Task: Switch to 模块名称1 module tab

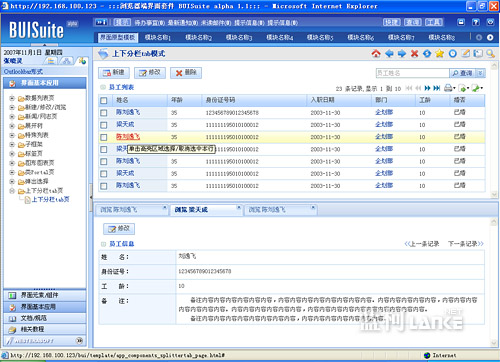Action: pos(158,37)
